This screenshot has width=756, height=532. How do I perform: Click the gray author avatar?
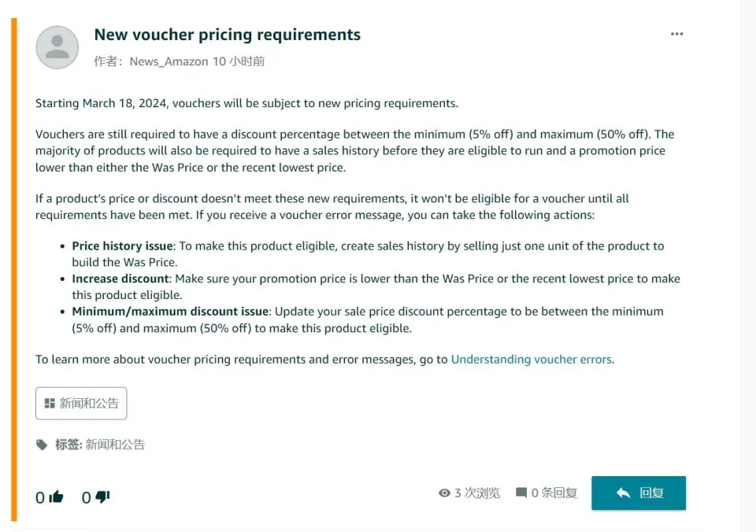click(x=57, y=47)
